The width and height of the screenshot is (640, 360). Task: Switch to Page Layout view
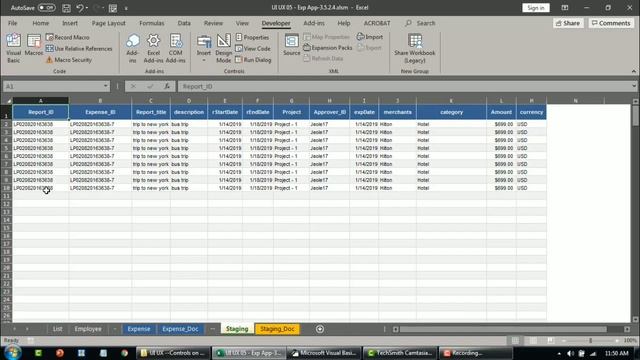tap(533, 340)
